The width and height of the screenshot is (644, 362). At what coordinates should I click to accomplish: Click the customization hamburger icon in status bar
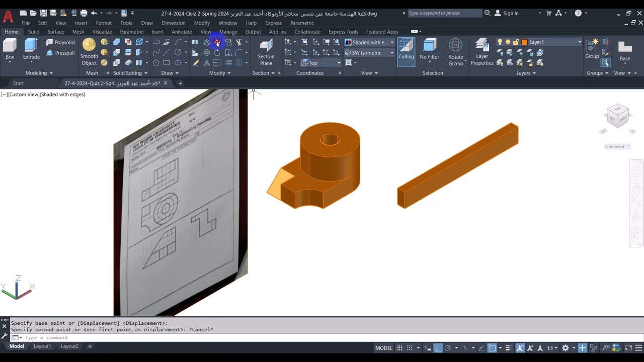coord(639,348)
